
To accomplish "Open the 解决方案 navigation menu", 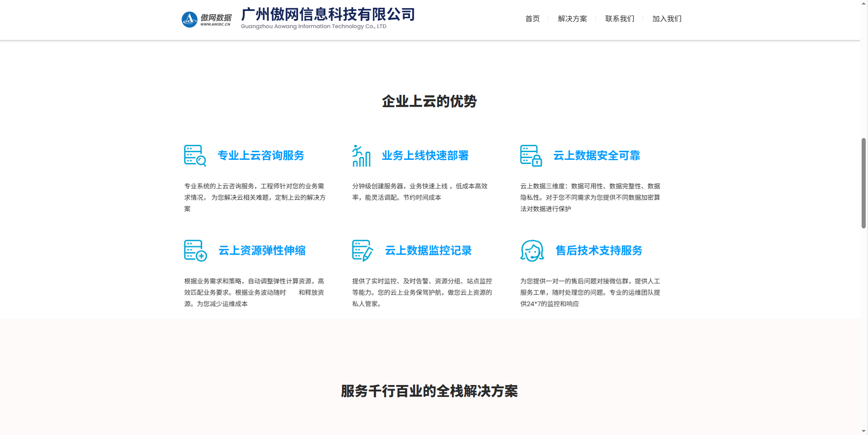I will click(572, 19).
